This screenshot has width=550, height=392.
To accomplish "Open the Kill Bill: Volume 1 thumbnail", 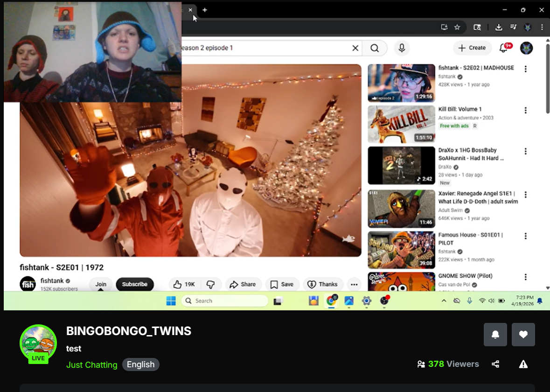I will [x=401, y=124].
